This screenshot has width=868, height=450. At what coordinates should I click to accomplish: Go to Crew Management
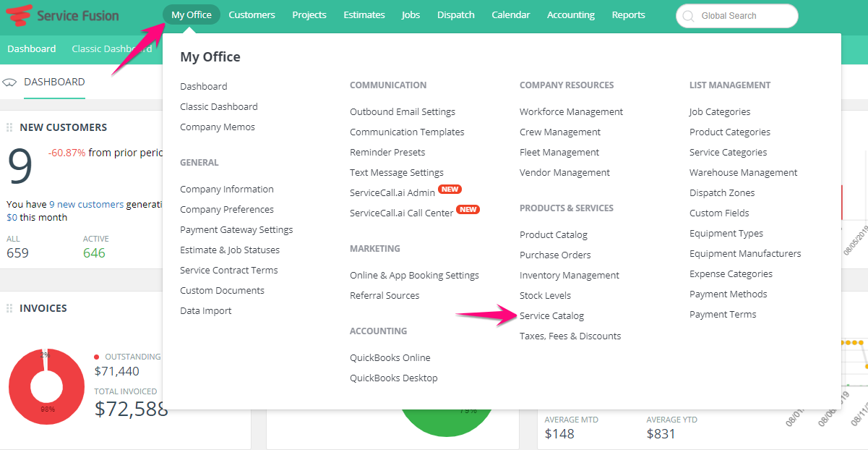pyautogui.click(x=560, y=132)
